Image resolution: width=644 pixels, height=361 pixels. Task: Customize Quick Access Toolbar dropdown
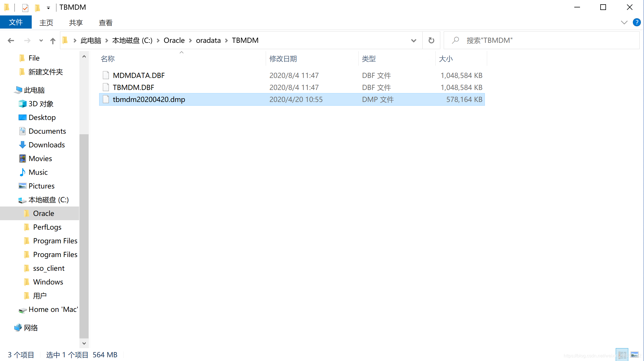pyautogui.click(x=48, y=8)
